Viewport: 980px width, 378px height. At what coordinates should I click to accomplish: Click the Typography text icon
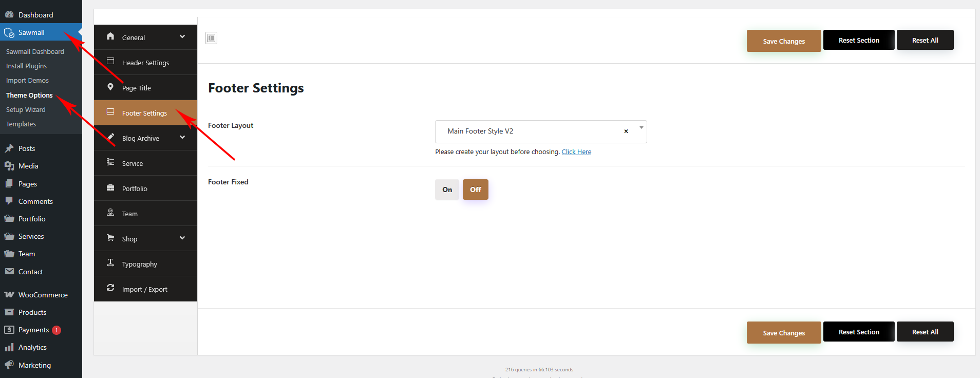[x=110, y=262]
